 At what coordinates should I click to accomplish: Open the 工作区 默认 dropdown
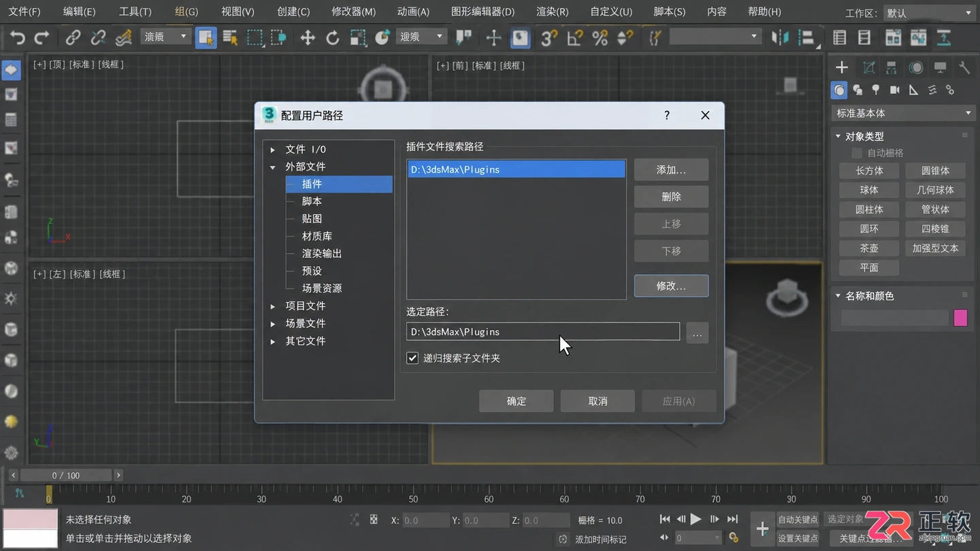pyautogui.click(x=930, y=13)
